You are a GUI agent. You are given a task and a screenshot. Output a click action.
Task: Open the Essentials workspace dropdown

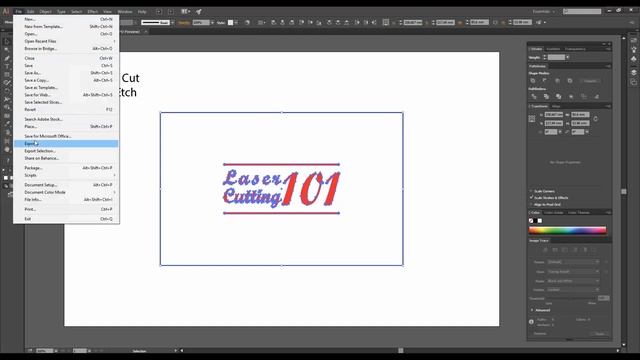(544, 11)
